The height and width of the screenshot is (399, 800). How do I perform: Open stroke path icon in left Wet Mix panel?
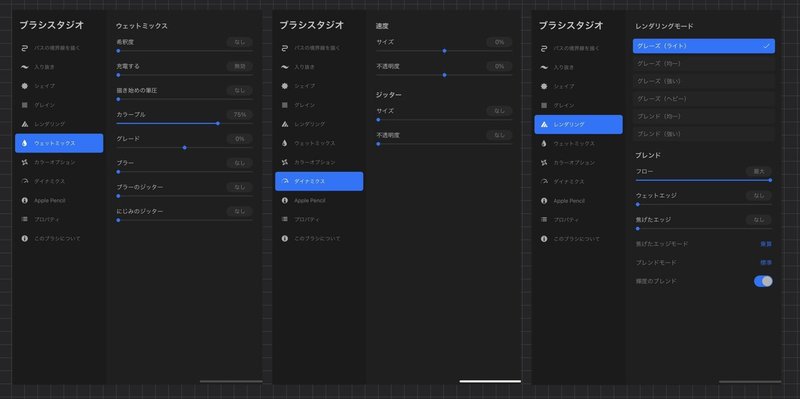(24, 48)
